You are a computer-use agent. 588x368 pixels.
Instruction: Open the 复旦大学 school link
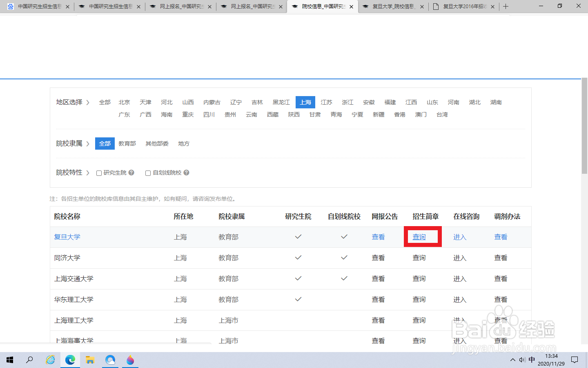(67, 237)
